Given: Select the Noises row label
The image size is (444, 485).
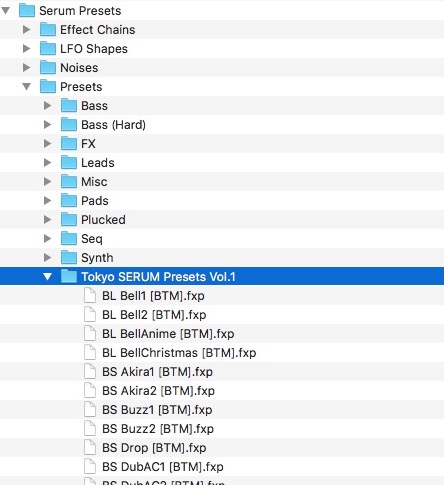Looking at the screenshot, I should pyautogui.click(x=79, y=68).
